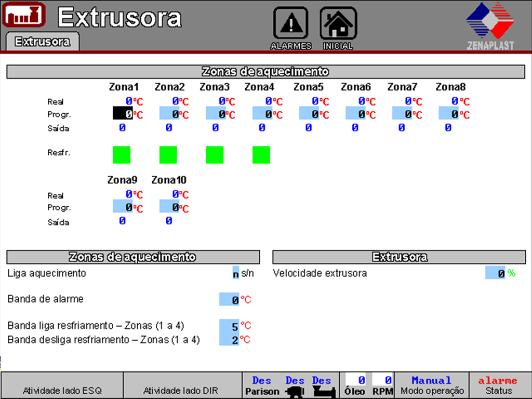Toggle the Zona3 cooling indicator

coord(215,155)
